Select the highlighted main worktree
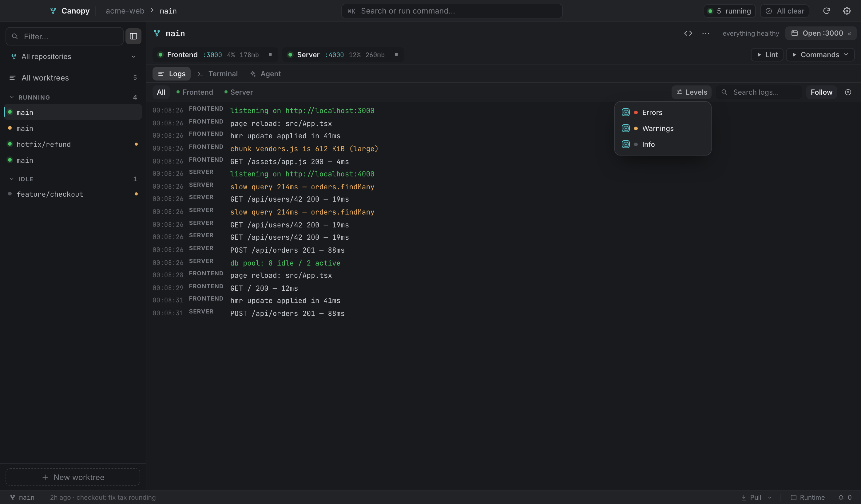 (x=73, y=112)
